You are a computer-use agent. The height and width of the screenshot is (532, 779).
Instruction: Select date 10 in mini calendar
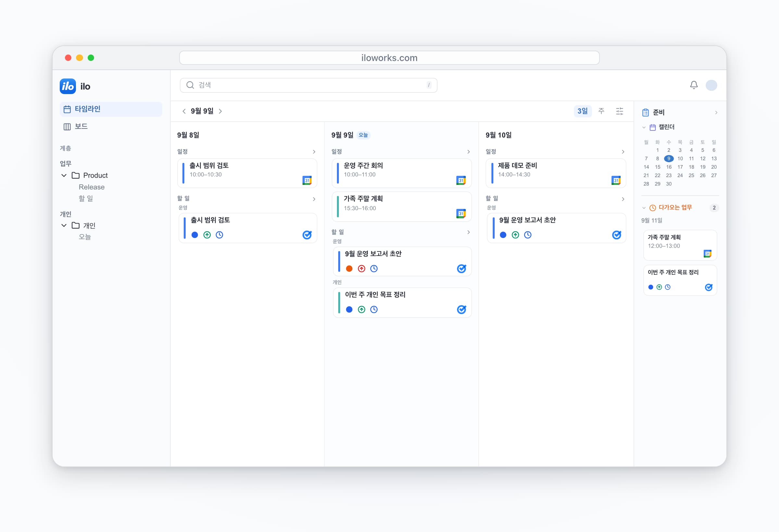[x=680, y=158]
